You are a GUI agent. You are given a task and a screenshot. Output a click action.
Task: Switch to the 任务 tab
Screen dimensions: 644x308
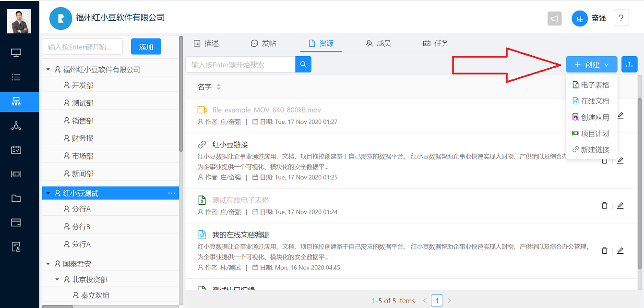[x=436, y=43]
